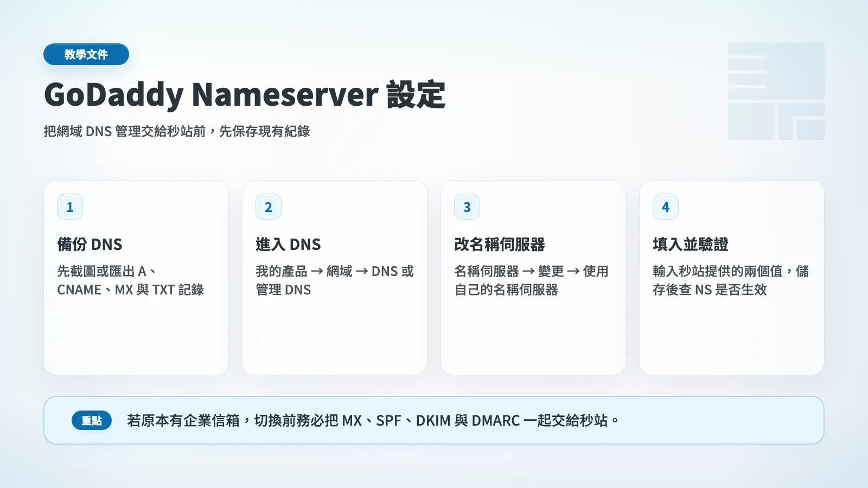Select the card title 進入 DNS
Screen dimensions: 868x488
point(289,245)
